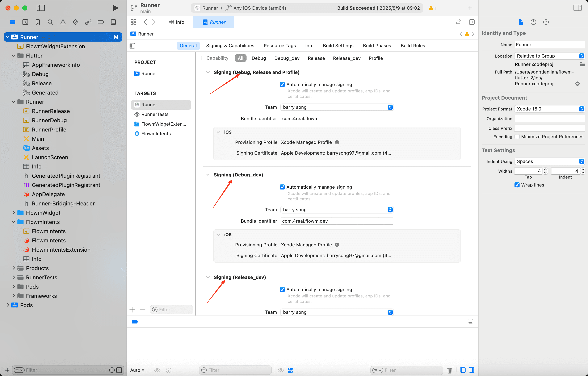Expand the Products folder
The height and width of the screenshot is (376, 588).
[14, 268]
